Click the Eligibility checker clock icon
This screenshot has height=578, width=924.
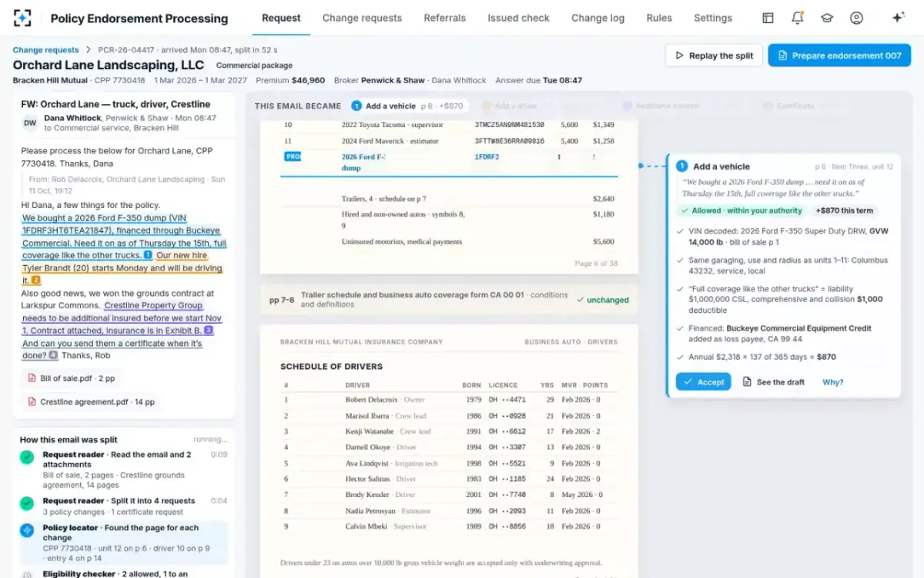click(x=27, y=574)
